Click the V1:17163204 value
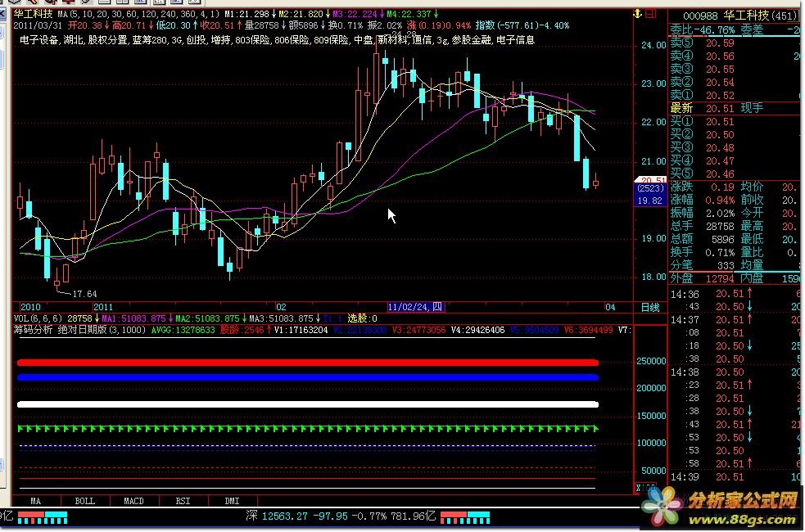The width and height of the screenshot is (805, 532). click(301, 330)
